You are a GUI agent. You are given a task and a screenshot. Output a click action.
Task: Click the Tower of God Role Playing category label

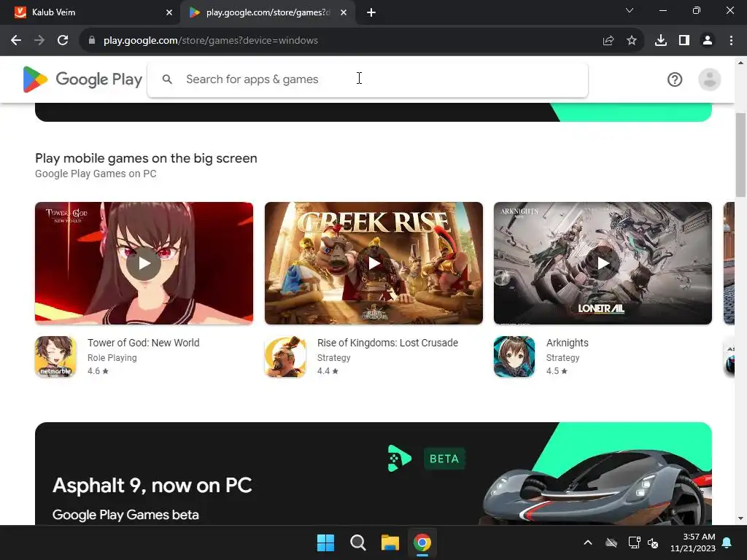tap(112, 357)
